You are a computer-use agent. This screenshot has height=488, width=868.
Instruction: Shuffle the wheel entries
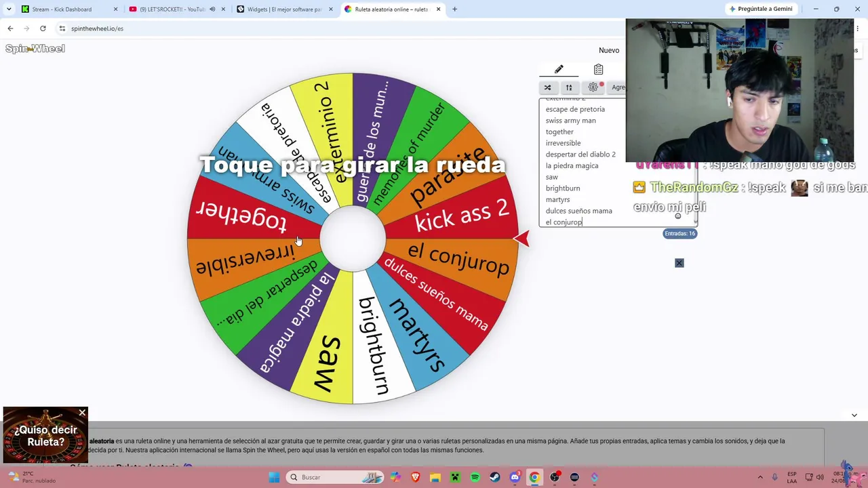(x=548, y=87)
